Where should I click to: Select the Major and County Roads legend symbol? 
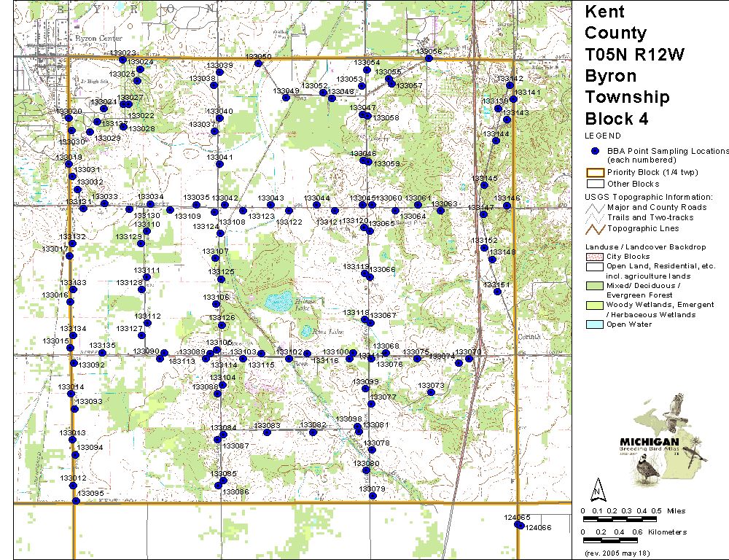coord(595,208)
